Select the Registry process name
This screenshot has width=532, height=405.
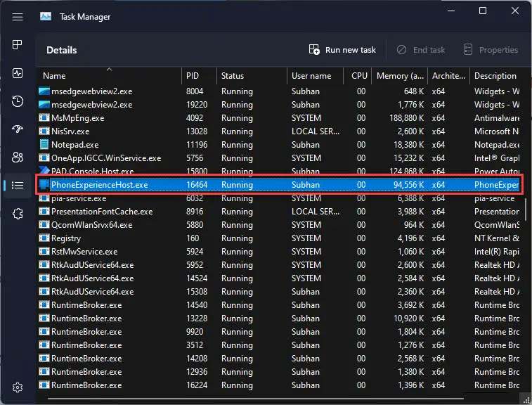(x=66, y=238)
